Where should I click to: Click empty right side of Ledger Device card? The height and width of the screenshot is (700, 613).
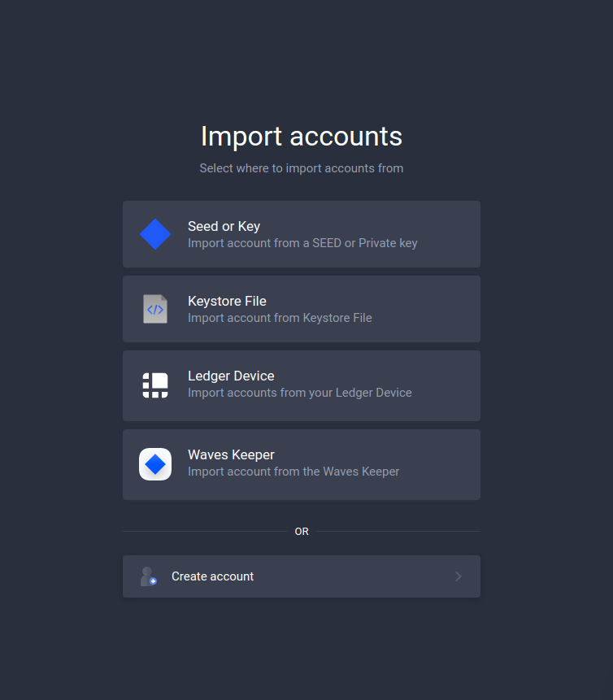(451, 385)
